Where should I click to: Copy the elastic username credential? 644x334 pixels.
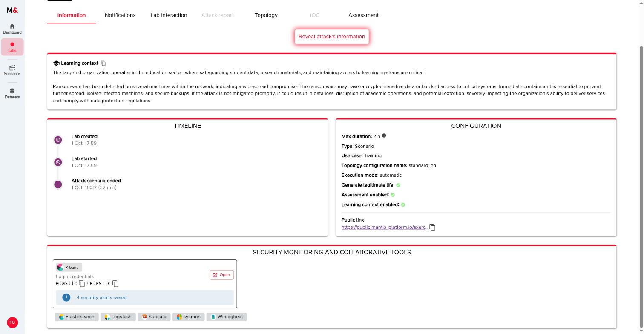point(82,284)
